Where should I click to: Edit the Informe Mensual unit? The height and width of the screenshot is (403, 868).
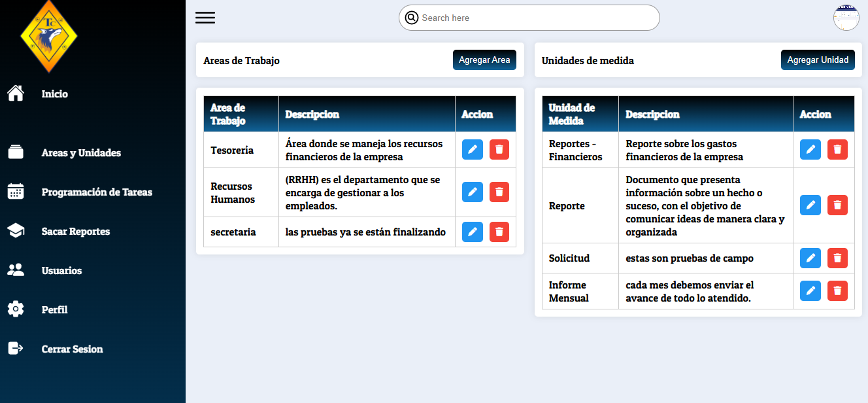(810, 291)
